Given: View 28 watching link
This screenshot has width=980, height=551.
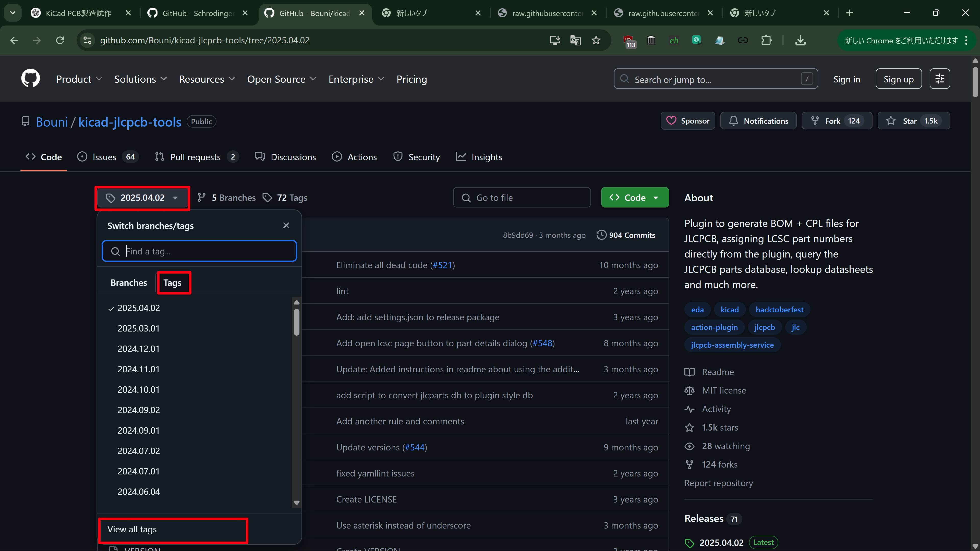Looking at the screenshot, I should [x=718, y=446].
